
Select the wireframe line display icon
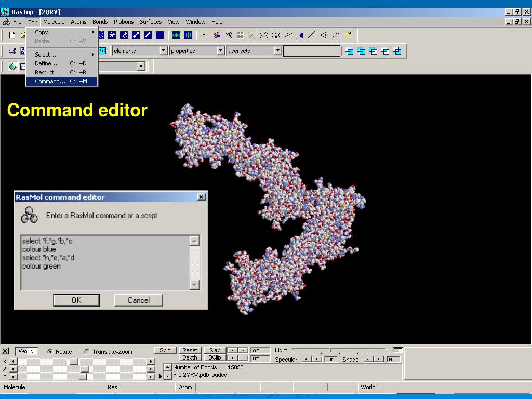click(148, 35)
